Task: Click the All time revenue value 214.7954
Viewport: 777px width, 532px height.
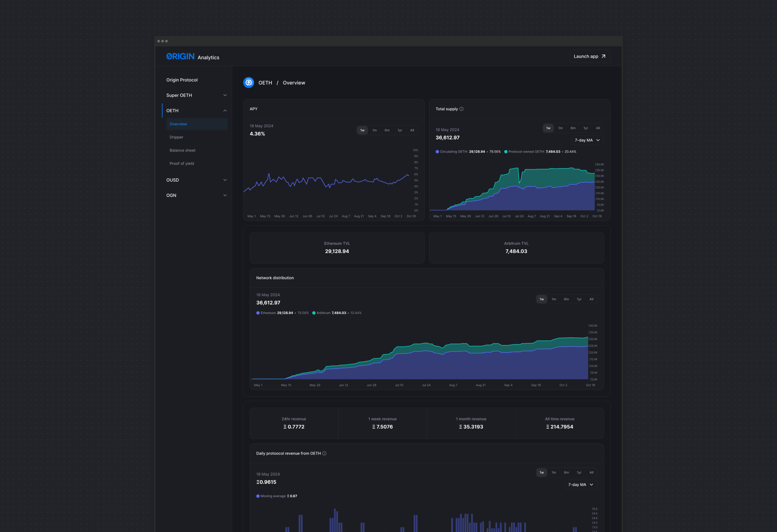Action: (560, 427)
